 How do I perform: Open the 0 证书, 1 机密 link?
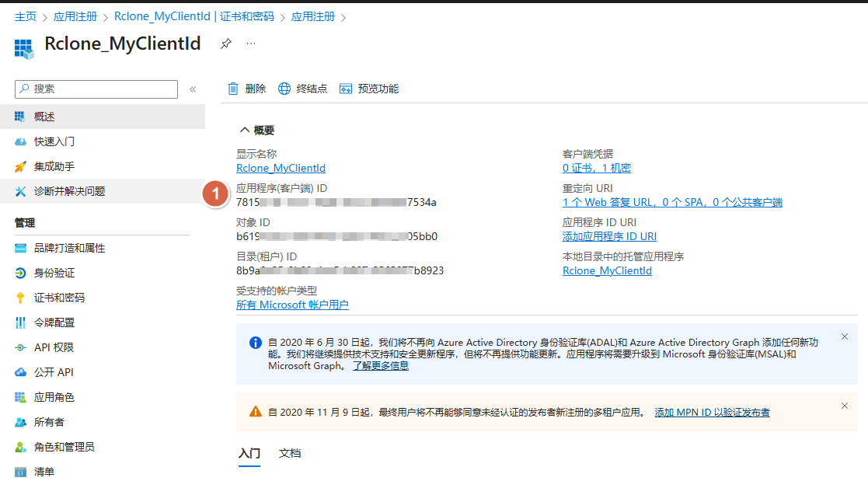pyautogui.click(x=596, y=168)
